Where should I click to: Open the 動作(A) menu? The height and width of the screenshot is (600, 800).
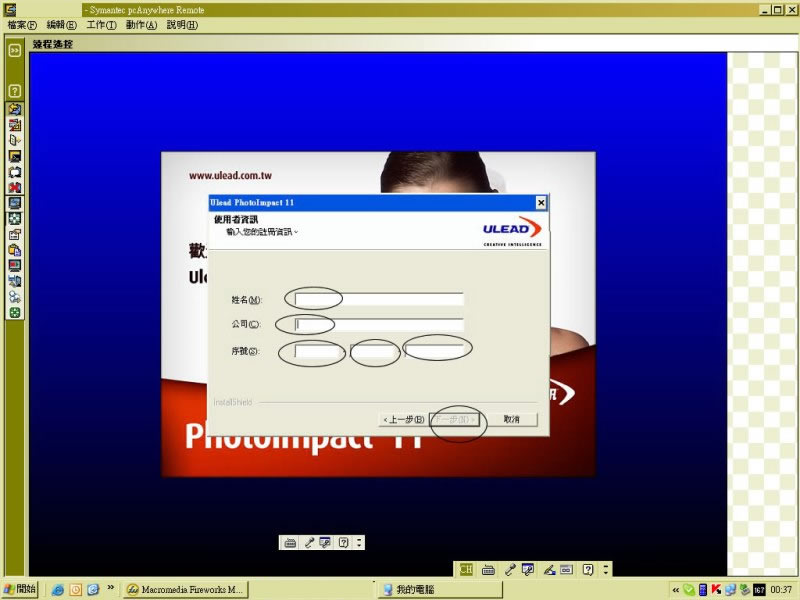141,25
